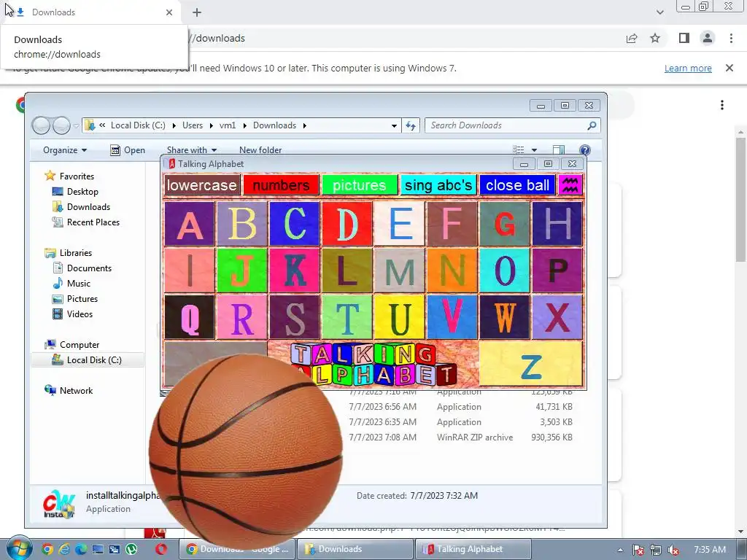Click the letter H tile
Screen dimensions: 747x560
557,223
